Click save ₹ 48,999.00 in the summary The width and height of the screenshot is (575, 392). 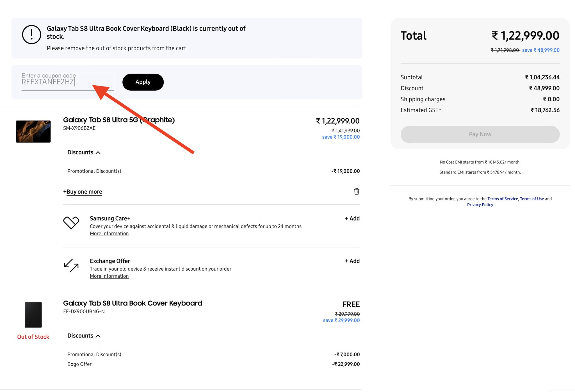[x=541, y=50]
